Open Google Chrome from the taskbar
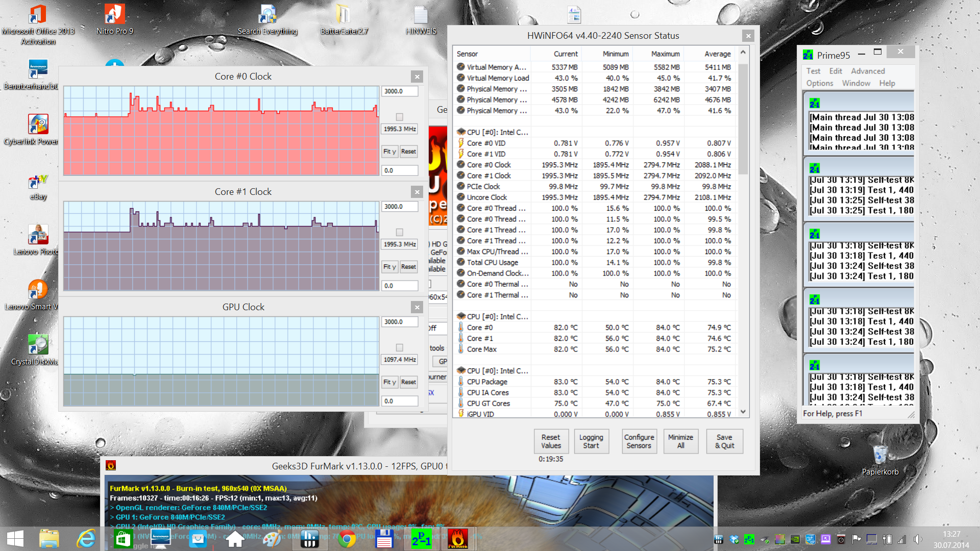The image size is (980, 551). [x=347, y=538]
